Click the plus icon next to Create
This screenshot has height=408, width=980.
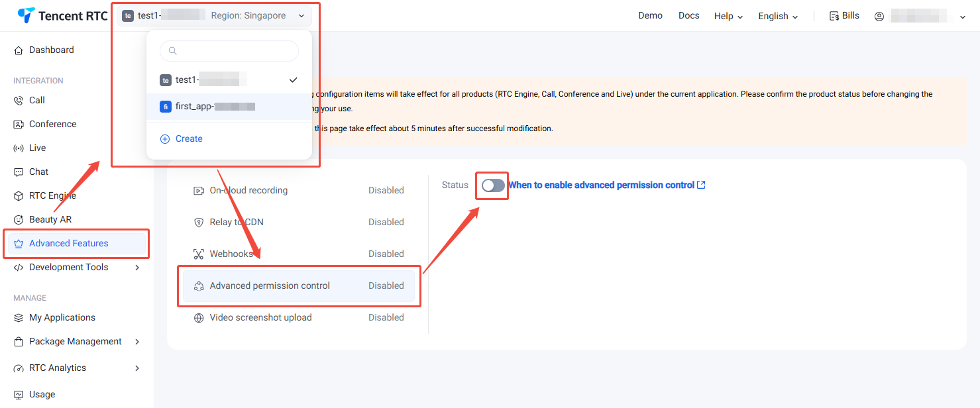click(x=165, y=139)
